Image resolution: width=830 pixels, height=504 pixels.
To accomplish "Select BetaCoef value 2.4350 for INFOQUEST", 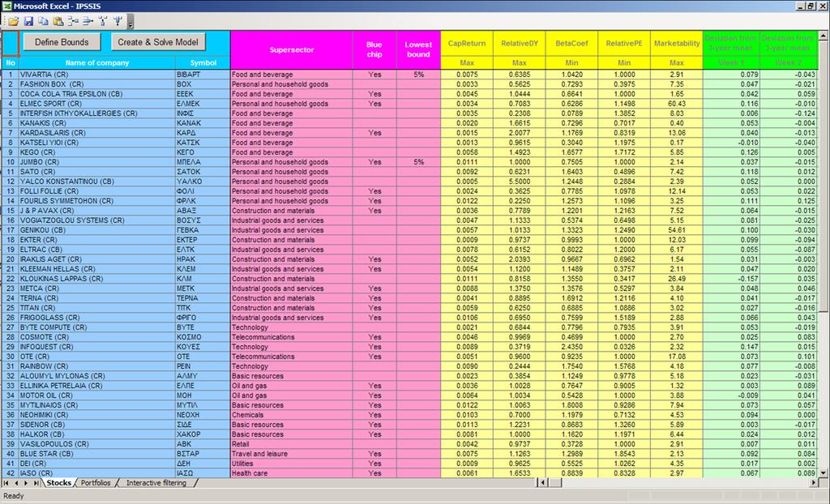I will point(571,347).
